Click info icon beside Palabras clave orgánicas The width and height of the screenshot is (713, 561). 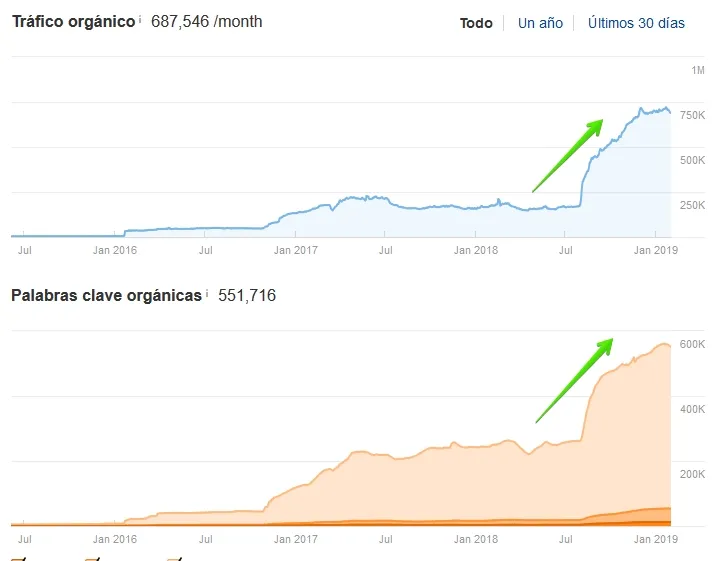(207, 294)
